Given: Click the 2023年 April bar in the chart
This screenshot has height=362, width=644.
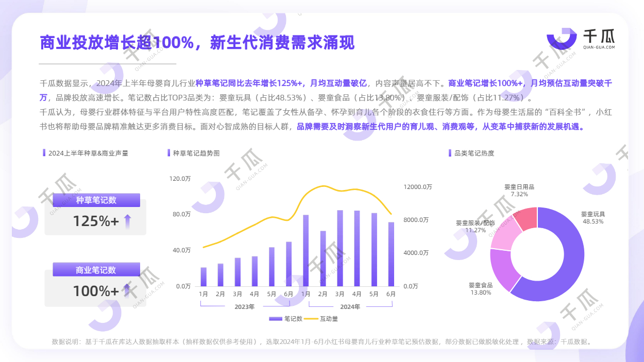Looking at the screenshot, I should pos(255,271).
